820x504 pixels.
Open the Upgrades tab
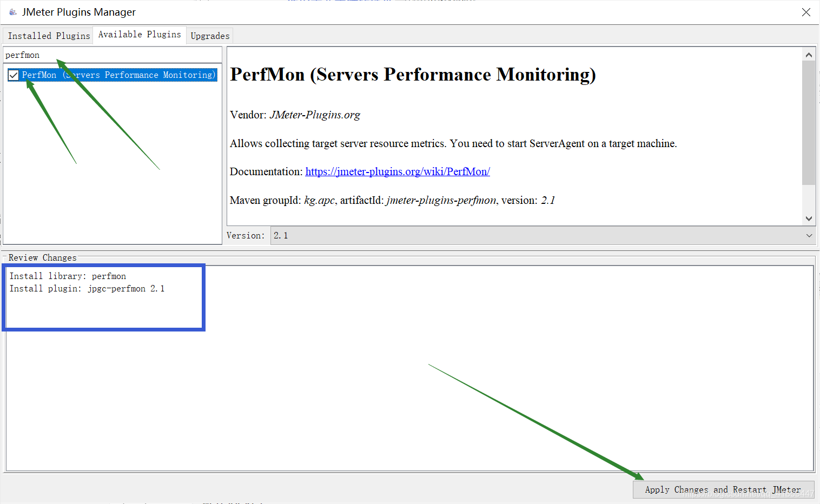[x=210, y=36]
